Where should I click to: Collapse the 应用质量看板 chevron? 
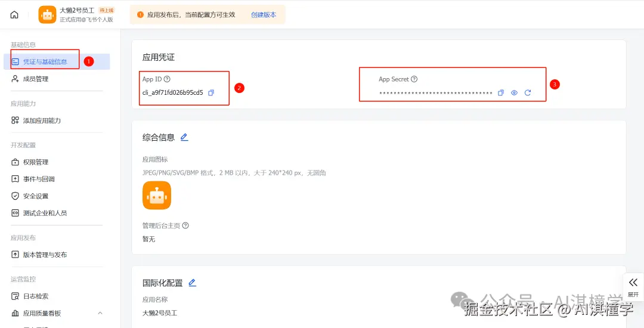(x=100, y=313)
